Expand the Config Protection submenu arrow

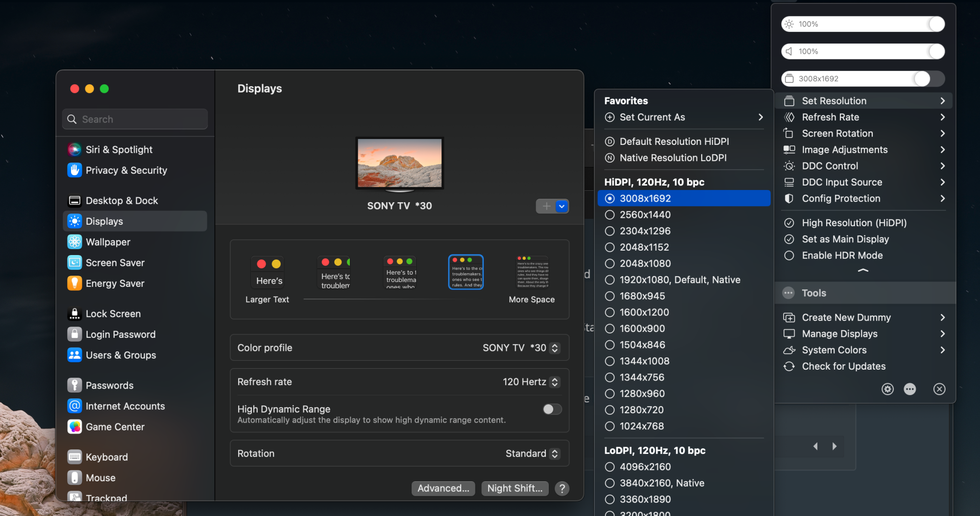(x=943, y=198)
